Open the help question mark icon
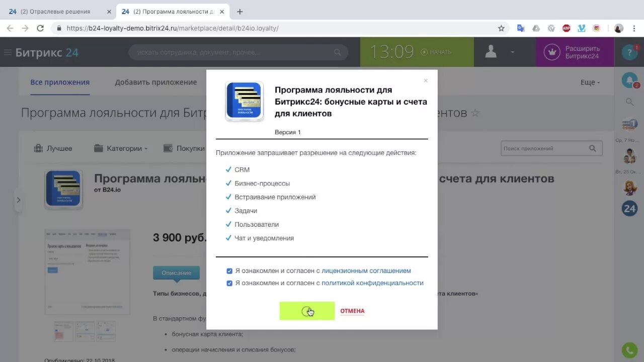The image size is (644, 362). tap(629, 52)
